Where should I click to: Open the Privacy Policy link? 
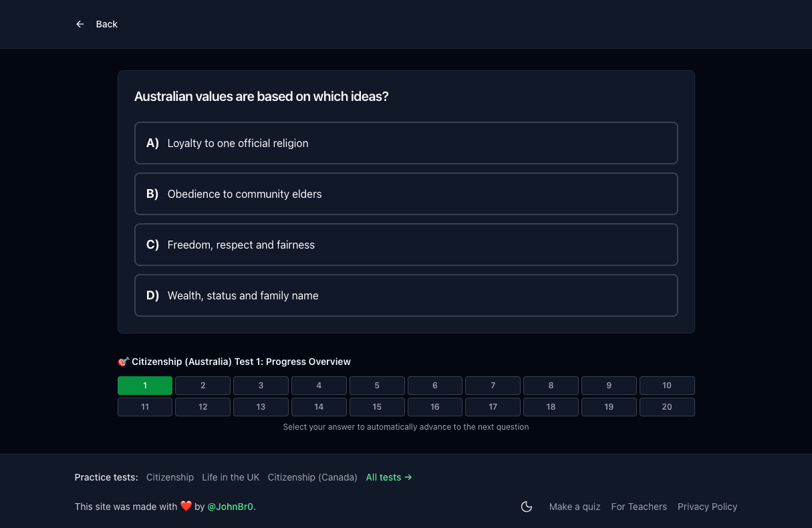(707, 507)
